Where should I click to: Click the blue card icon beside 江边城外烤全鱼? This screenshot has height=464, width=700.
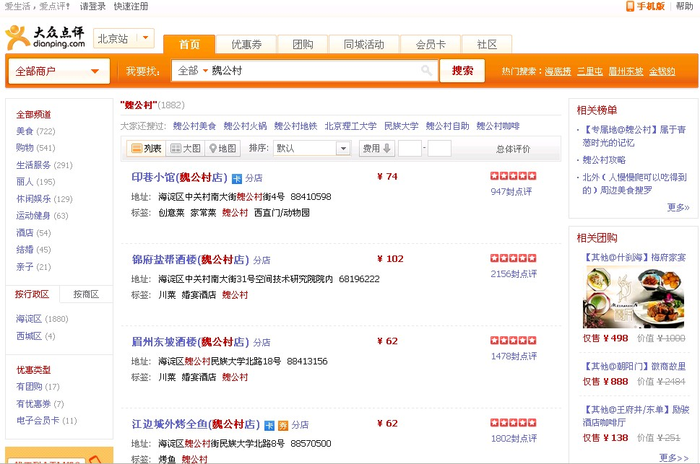[269, 426]
